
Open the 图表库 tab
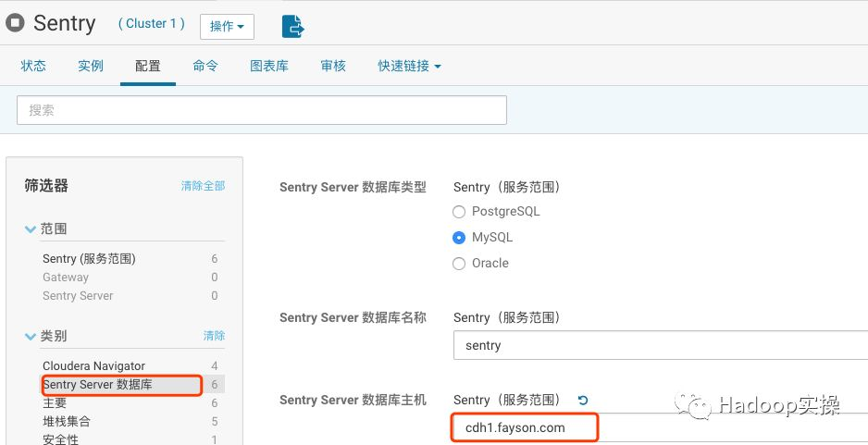pyautogui.click(x=269, y=66)
